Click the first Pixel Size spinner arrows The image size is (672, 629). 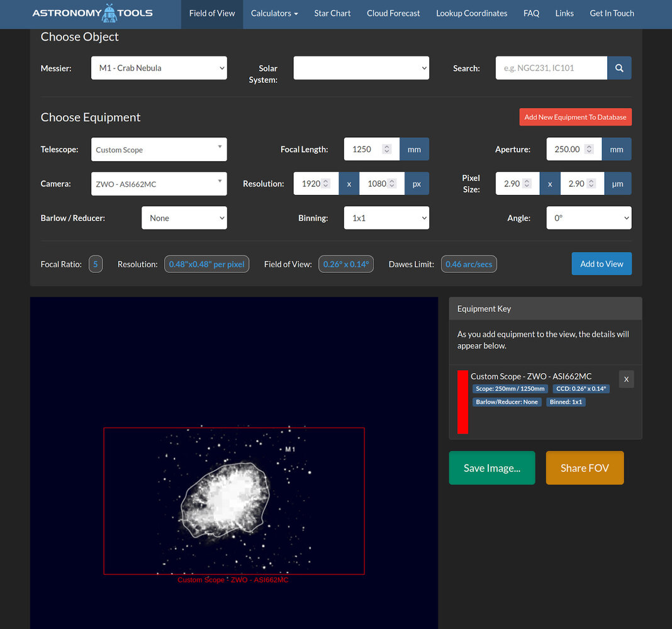[x=527, y=184]
